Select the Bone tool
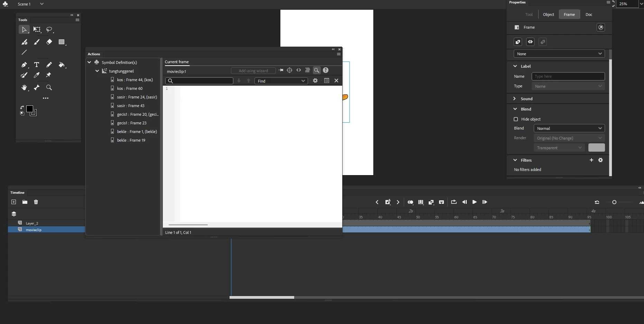Screen dimensions: 644x324 pos(37,87)
